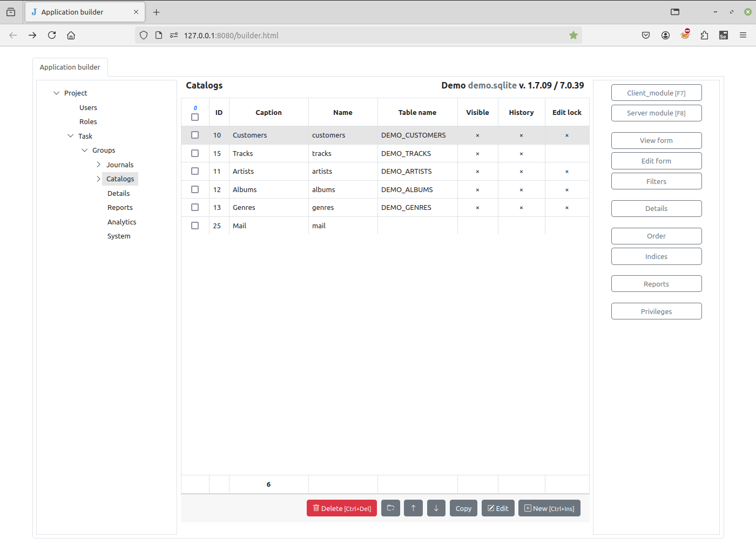Click the move-to-folder icon button

[x=390, y=508]
